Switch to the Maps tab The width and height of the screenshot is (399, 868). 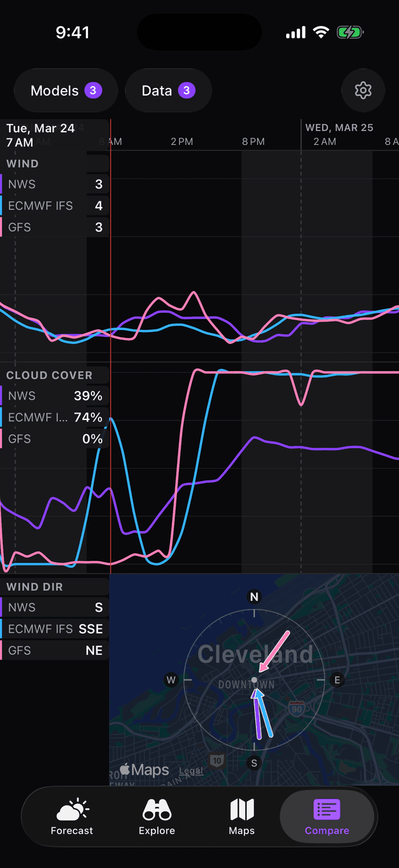coord(242,817)
